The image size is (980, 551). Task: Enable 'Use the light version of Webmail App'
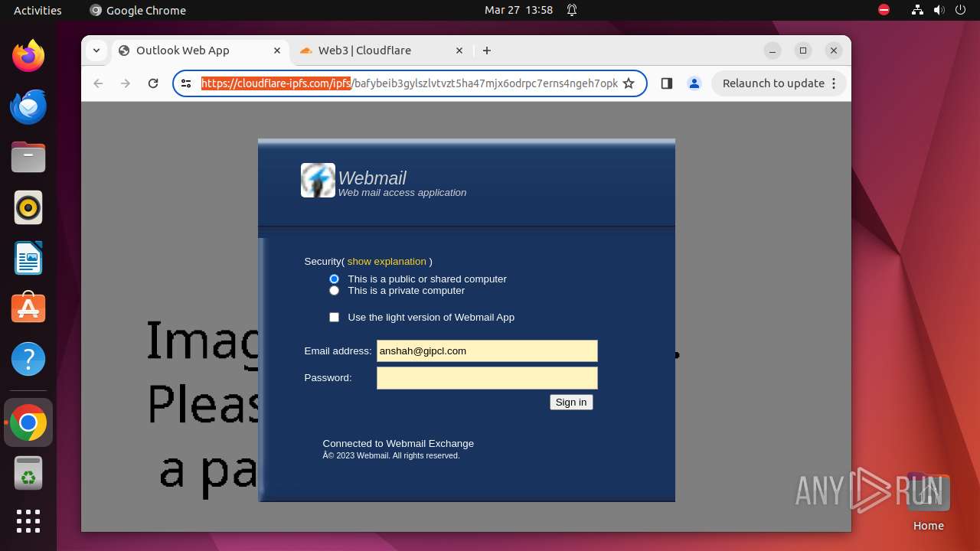pyautogui.click(x=334, y=317)
